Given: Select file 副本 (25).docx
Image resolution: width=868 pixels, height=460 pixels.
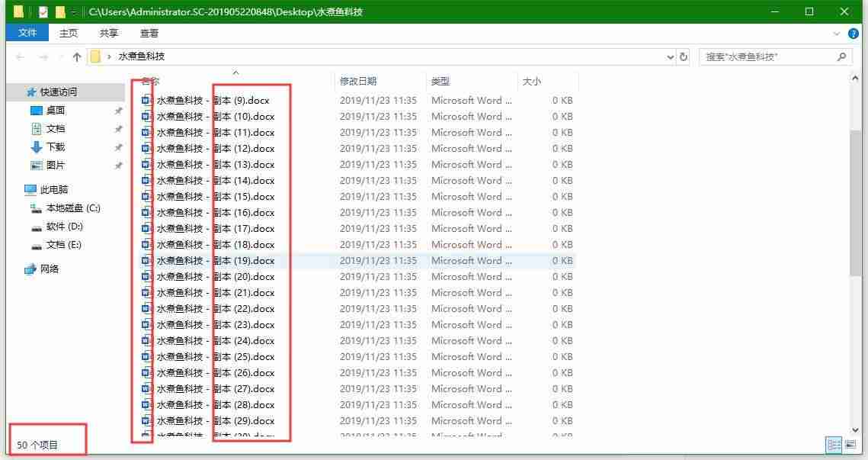Looking at the screenshot, I should click(216, 357).
